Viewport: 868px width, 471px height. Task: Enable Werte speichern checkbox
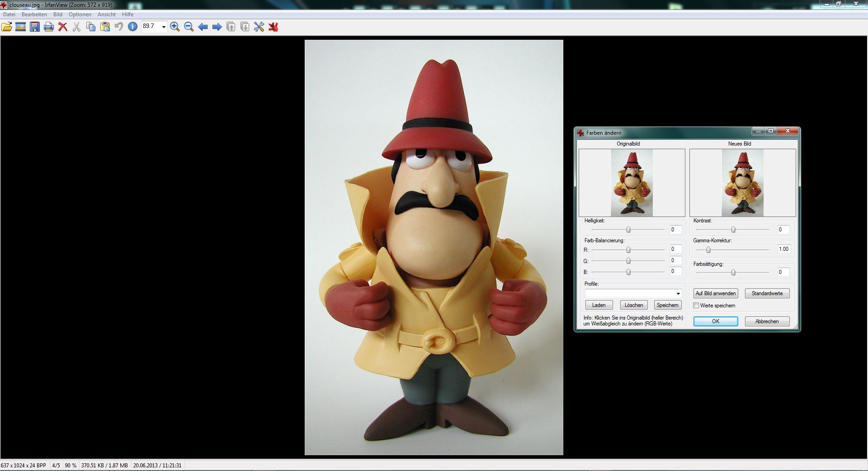point(696,306)
